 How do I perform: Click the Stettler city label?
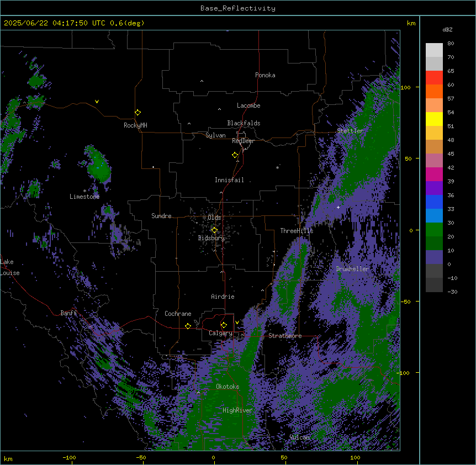point(350,131)
